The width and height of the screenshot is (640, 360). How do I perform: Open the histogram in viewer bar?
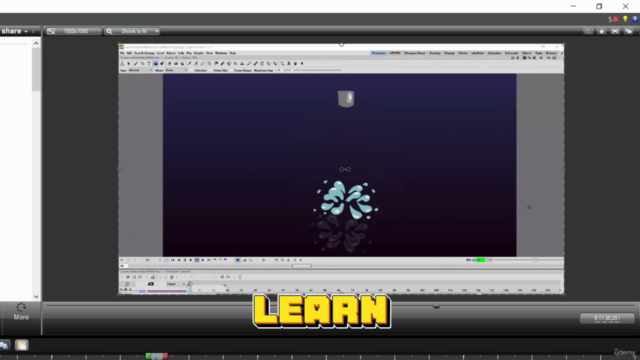point(244,260)
